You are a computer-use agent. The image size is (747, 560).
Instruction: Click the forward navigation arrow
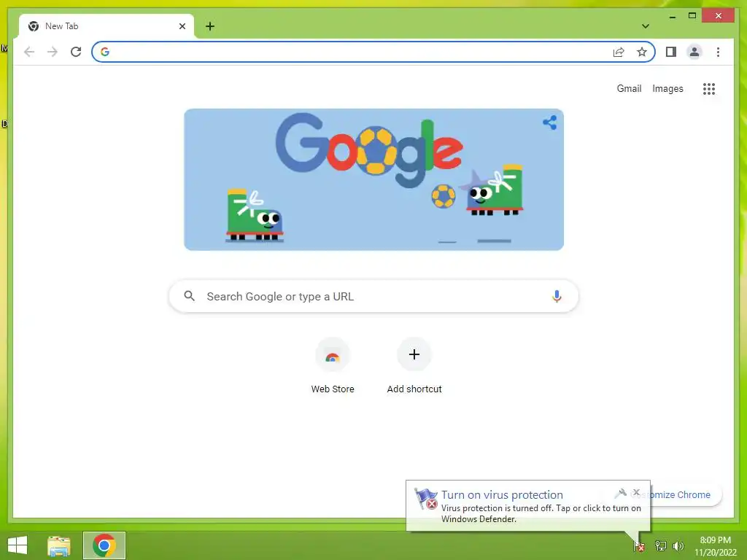[53, 52]
